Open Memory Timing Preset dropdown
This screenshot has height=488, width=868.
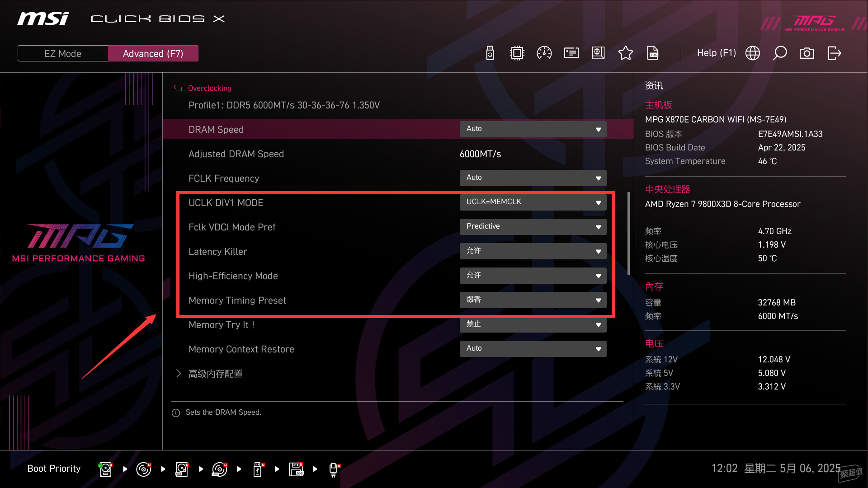533,300
